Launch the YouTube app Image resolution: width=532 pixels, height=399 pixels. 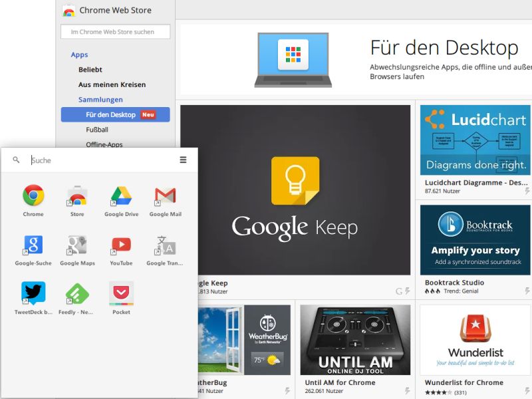(x=121, y=245)
